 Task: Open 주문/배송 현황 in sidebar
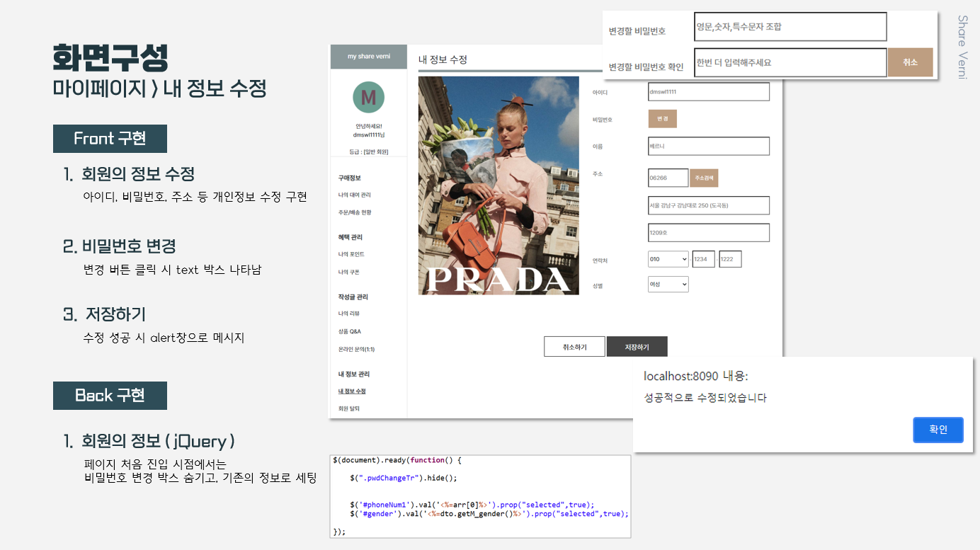click(355, 212)
